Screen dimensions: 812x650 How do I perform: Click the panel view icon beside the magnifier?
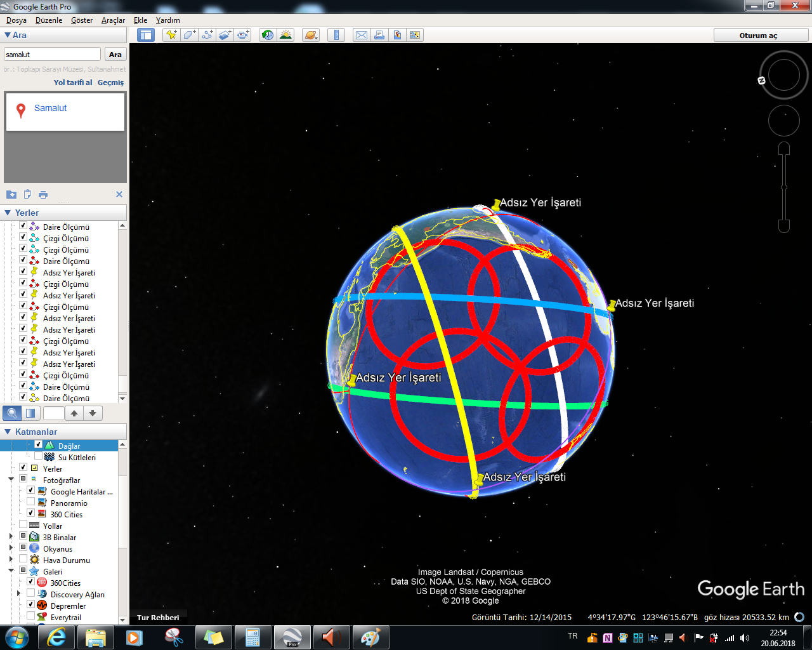pos(30,413)
